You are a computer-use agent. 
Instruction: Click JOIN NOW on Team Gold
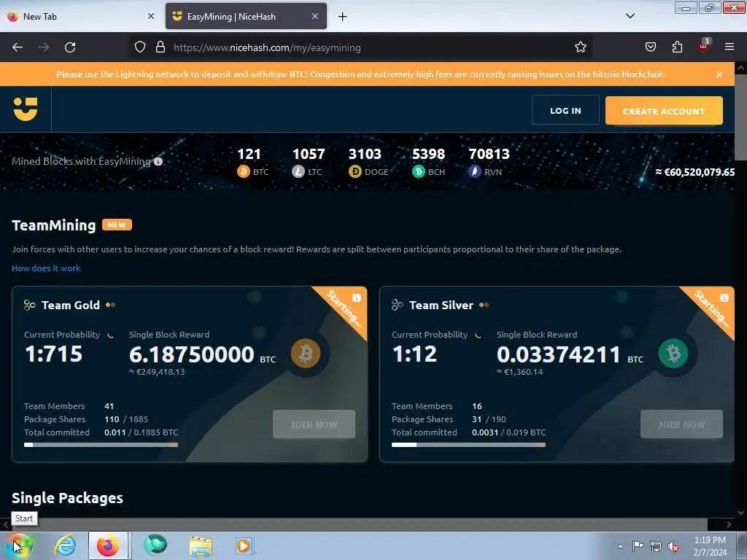tap(314, 424)
